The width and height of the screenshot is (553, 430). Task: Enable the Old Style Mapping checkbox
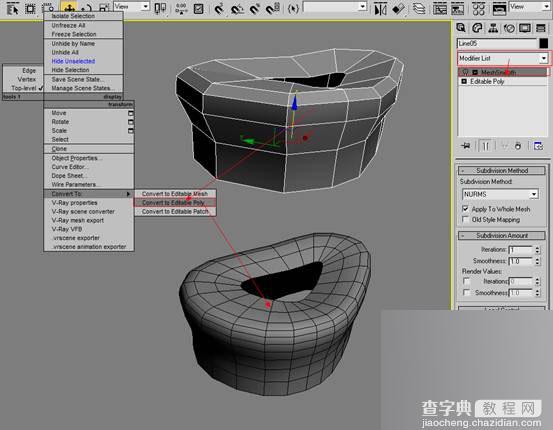466,219
